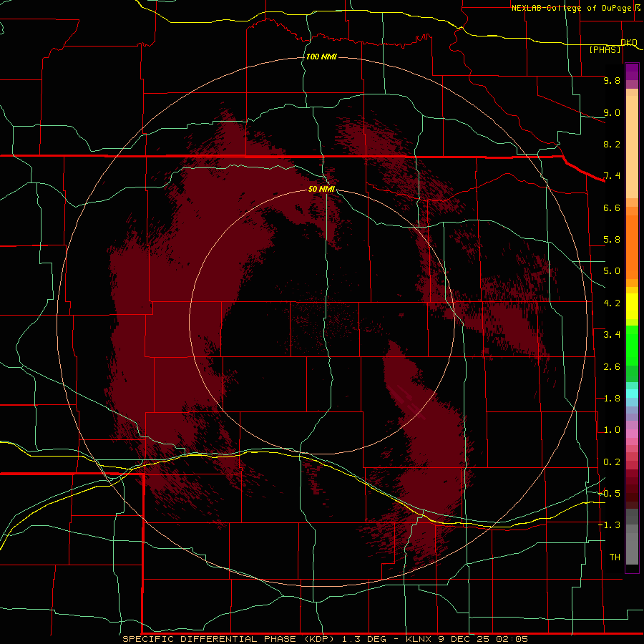644x644 pixels.
Task: Click the KLNX 9 DEC 25 02:05 timestamp
Action: point(467,639)
